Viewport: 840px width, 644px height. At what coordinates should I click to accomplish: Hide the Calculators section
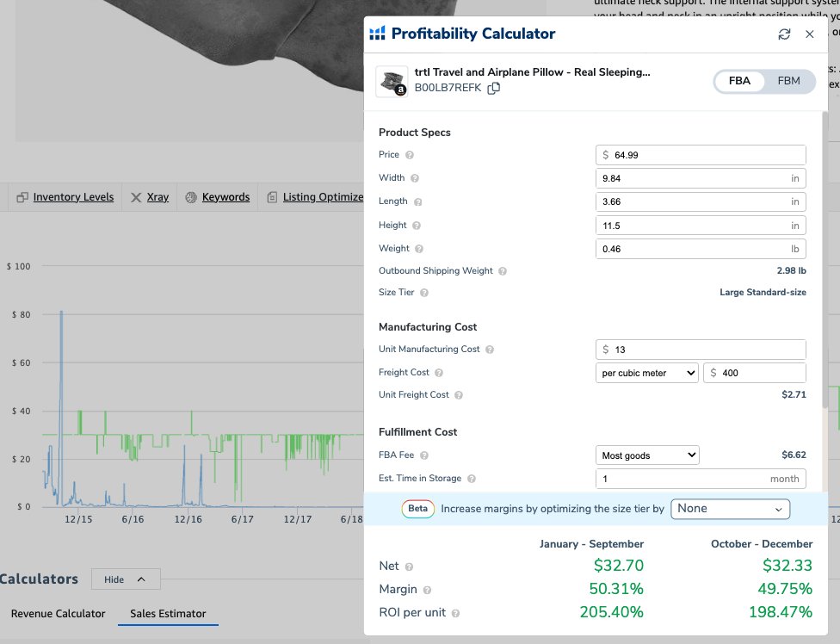126,579
